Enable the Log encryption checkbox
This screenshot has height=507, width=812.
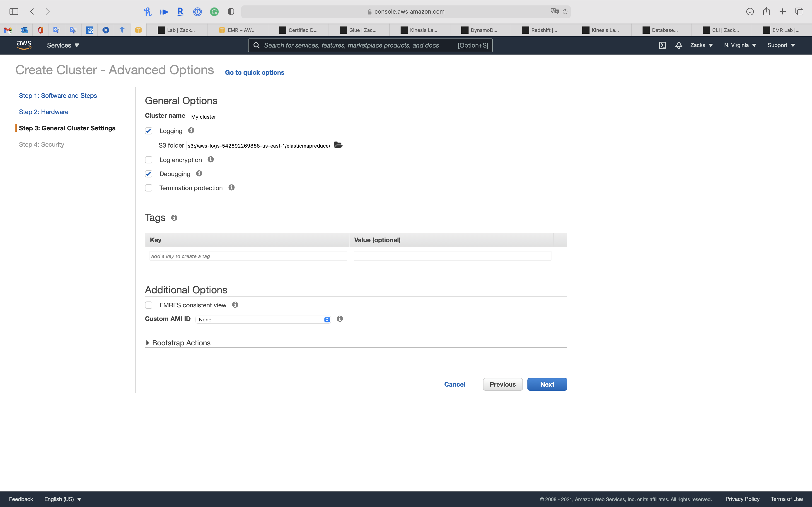click(149, 160)
